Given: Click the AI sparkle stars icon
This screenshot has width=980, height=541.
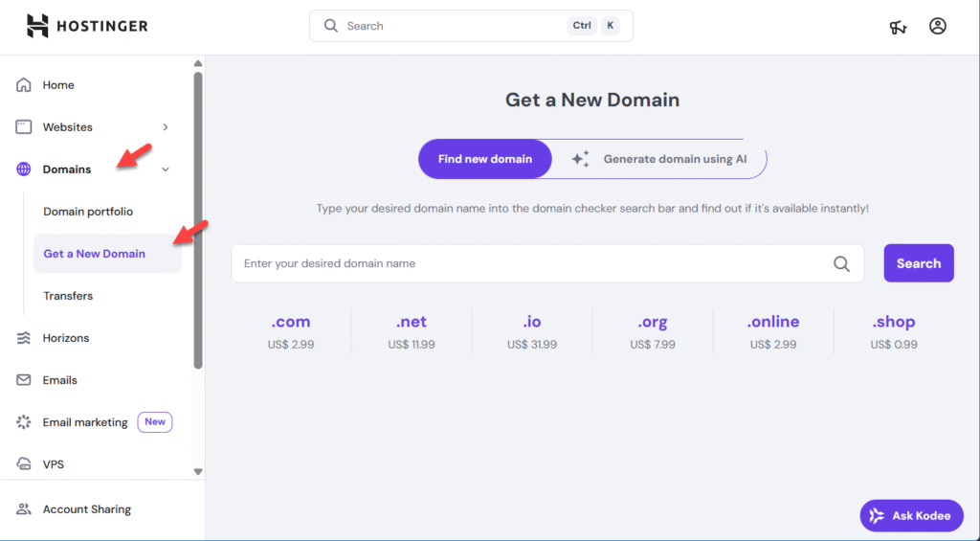Looking at the screenshot, I should (x=580, y=159).
